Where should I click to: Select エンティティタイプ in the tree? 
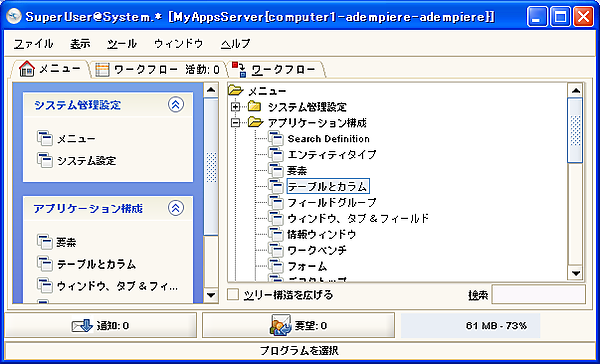point(332,155)
